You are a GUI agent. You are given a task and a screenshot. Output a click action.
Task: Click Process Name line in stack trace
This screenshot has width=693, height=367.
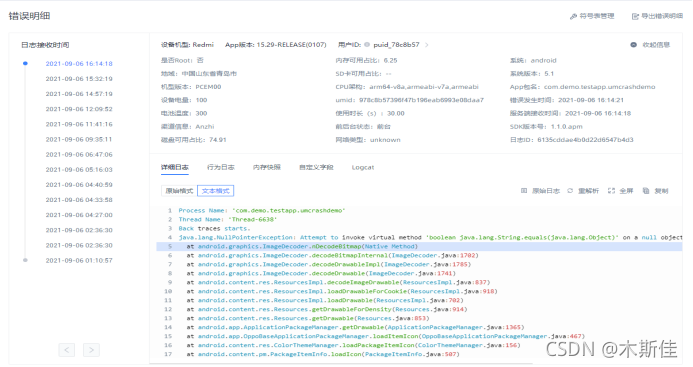coord(262,210)
